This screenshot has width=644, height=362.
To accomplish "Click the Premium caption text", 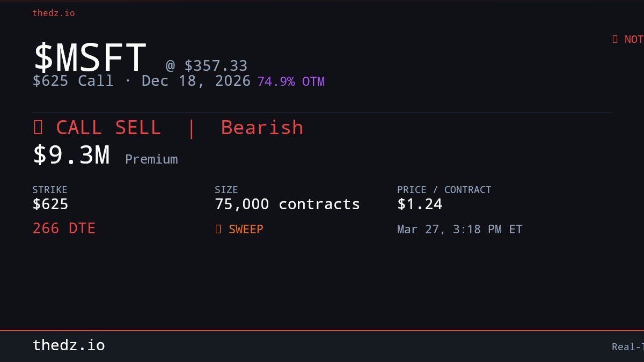I will coord(151,159).
